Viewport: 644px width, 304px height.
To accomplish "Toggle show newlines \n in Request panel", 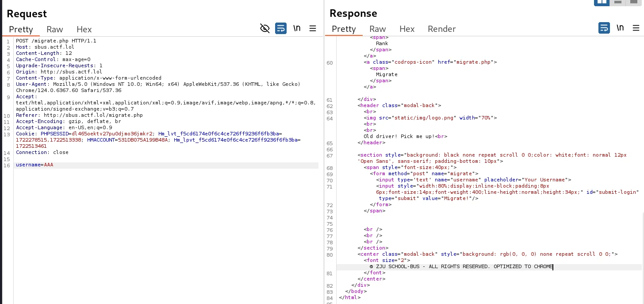I will tap(297, 28).
